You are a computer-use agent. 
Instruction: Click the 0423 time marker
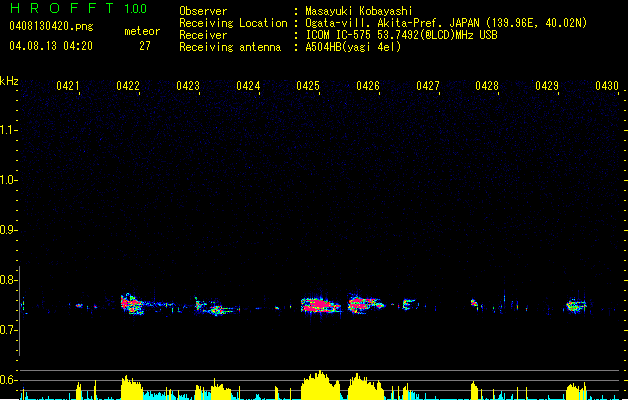[188, 86]
